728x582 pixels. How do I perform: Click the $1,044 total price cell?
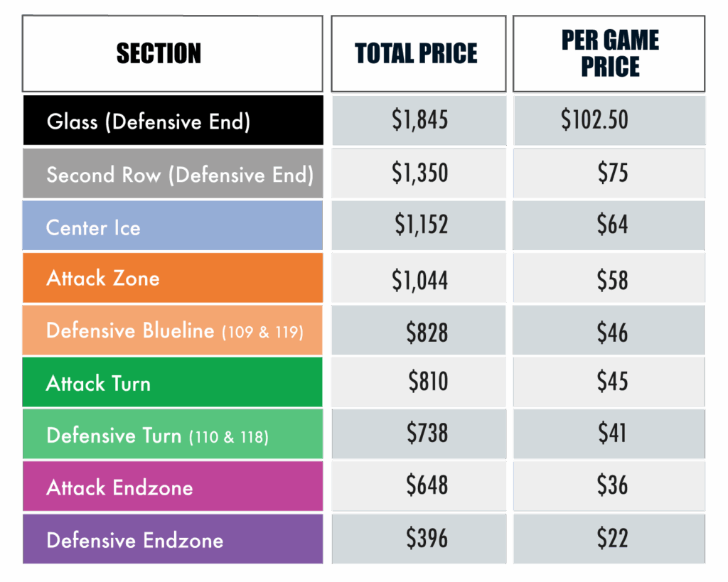[x=419, y=279]
